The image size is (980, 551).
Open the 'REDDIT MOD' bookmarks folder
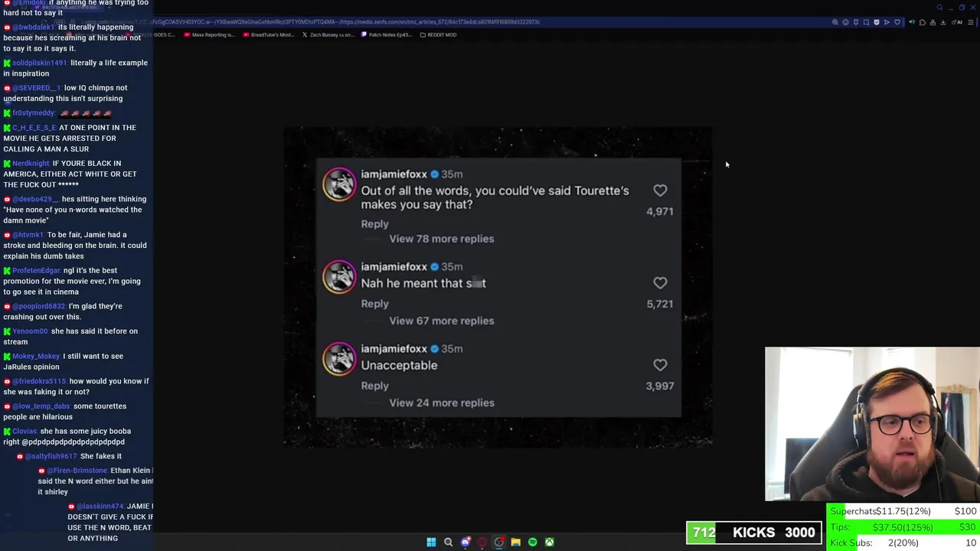click(x=438, y=34)
